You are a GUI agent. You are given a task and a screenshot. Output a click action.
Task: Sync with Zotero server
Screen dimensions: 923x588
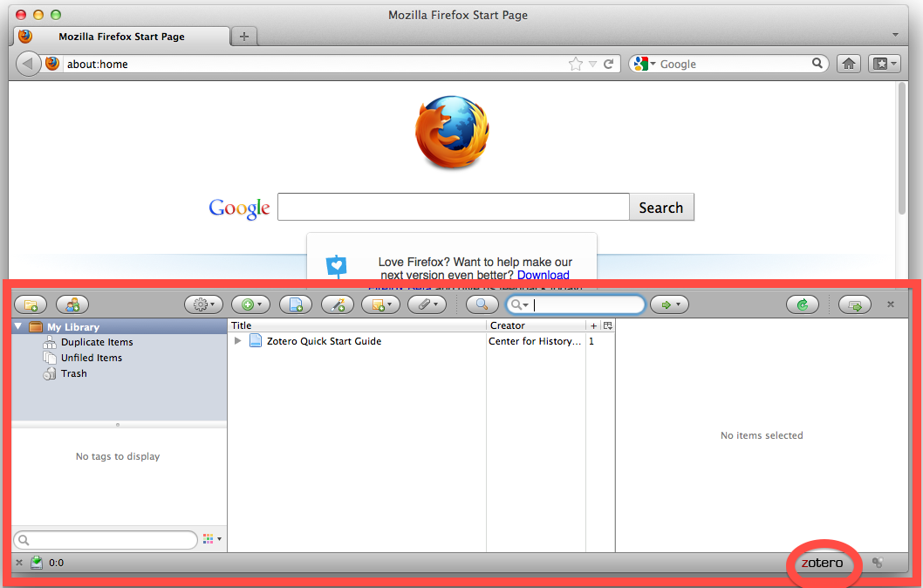(803, 304)
